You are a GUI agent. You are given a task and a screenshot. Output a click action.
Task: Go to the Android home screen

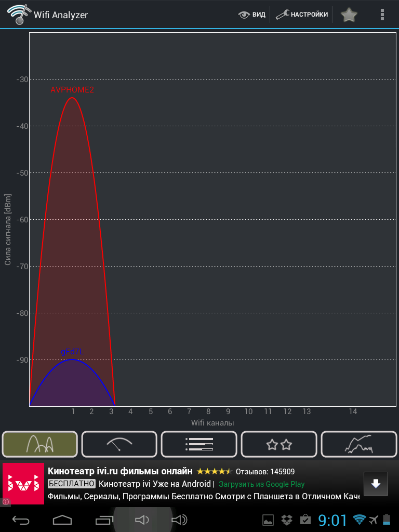click(62, 520)
